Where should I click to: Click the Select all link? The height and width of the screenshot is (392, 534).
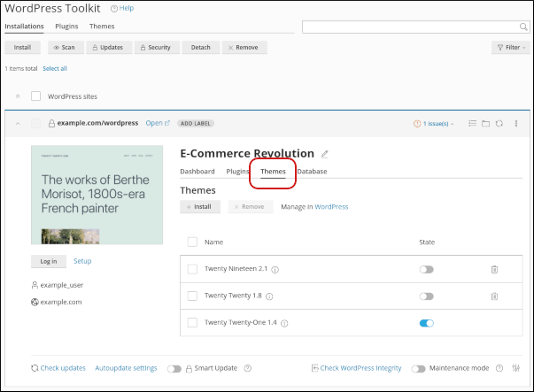click(x=55, y=68)
